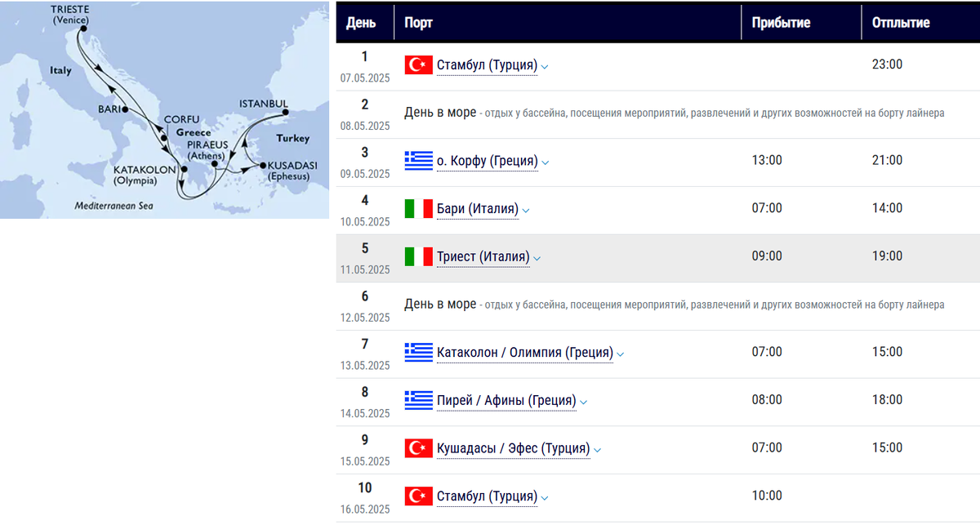980x525 pixels.
Task: Click the PIRAEUS (Athens) label on the map
Action: point(208,149)
